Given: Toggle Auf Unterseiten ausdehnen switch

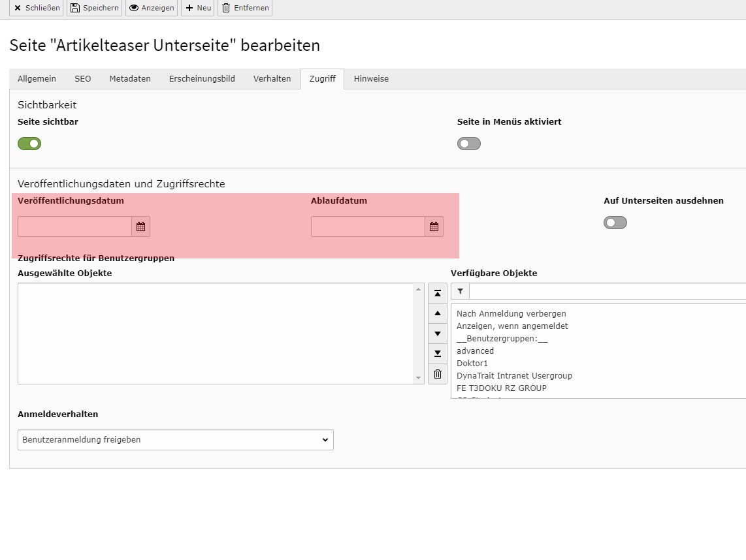Looking at the screenshot, I should 615,223.
